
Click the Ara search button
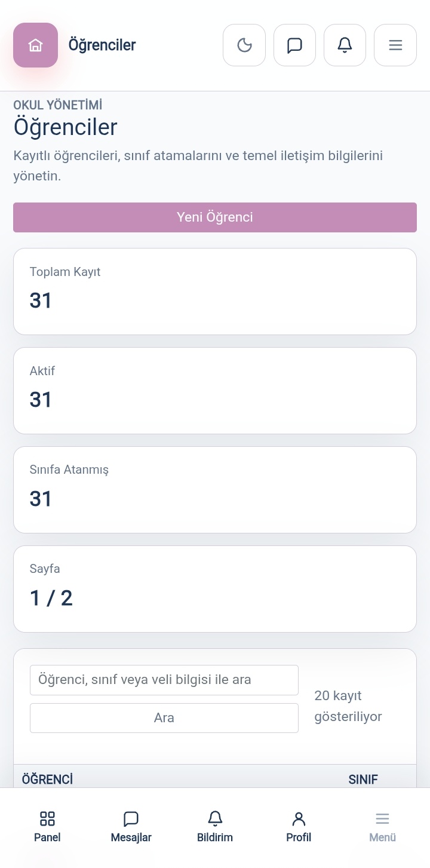click(164, 718)
